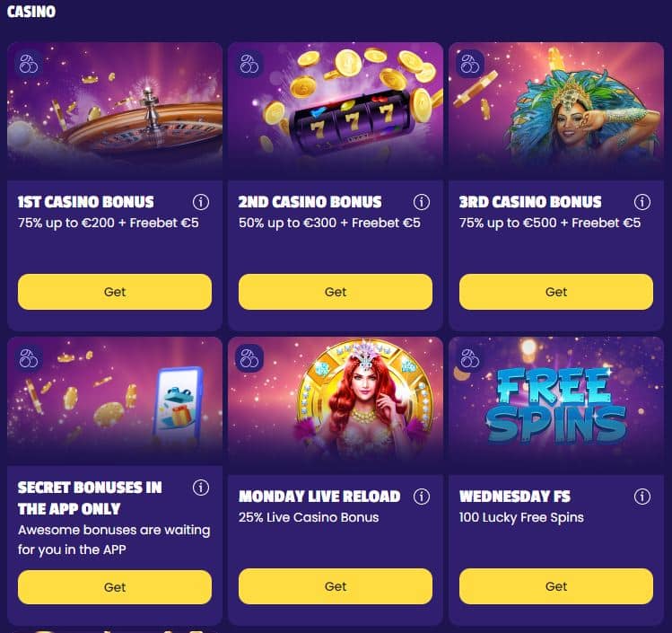Get the 2nd Casino Bonus offer

tap(336, 292)
